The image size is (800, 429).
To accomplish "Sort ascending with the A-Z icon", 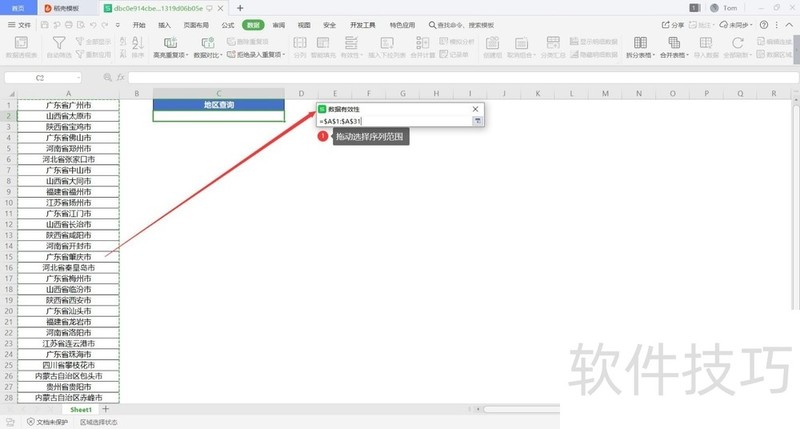I will pos(123,42).
